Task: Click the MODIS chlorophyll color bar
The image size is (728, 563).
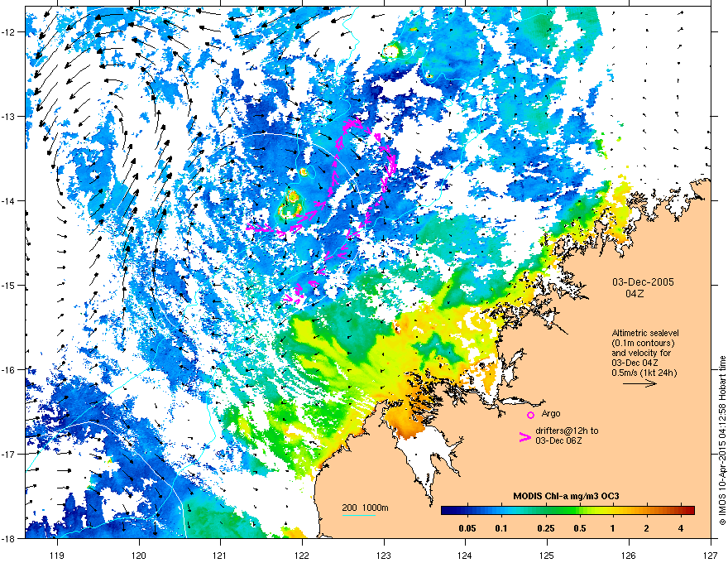Action: click(568, 510)
